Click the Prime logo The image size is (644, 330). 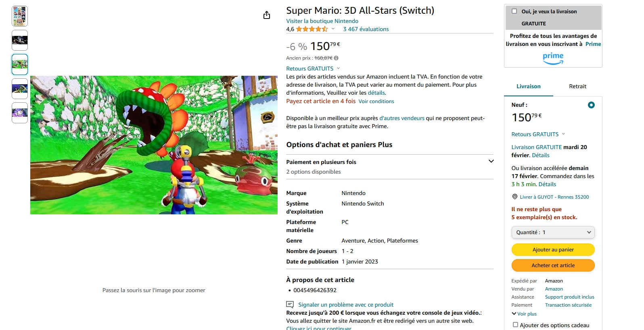[553, 58]
